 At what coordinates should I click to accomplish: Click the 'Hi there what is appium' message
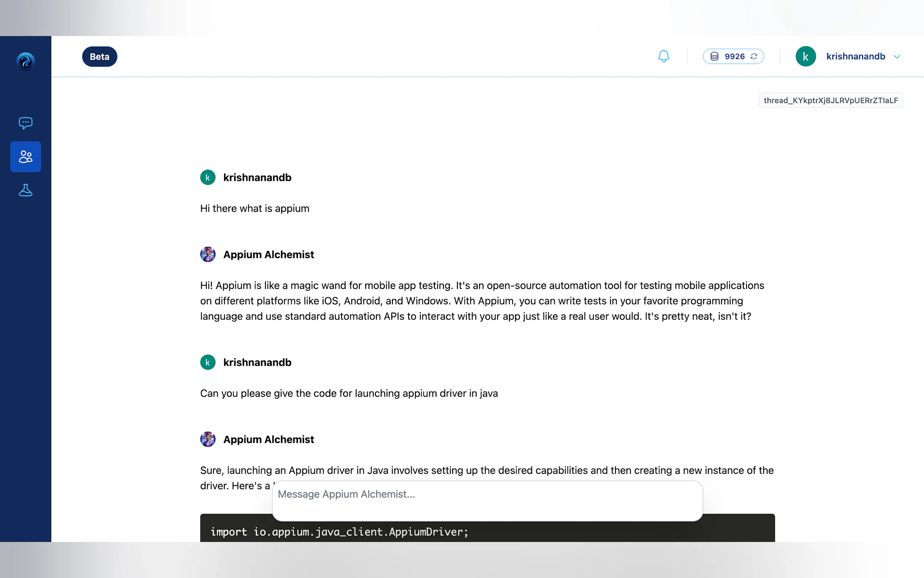coord(254,208)
